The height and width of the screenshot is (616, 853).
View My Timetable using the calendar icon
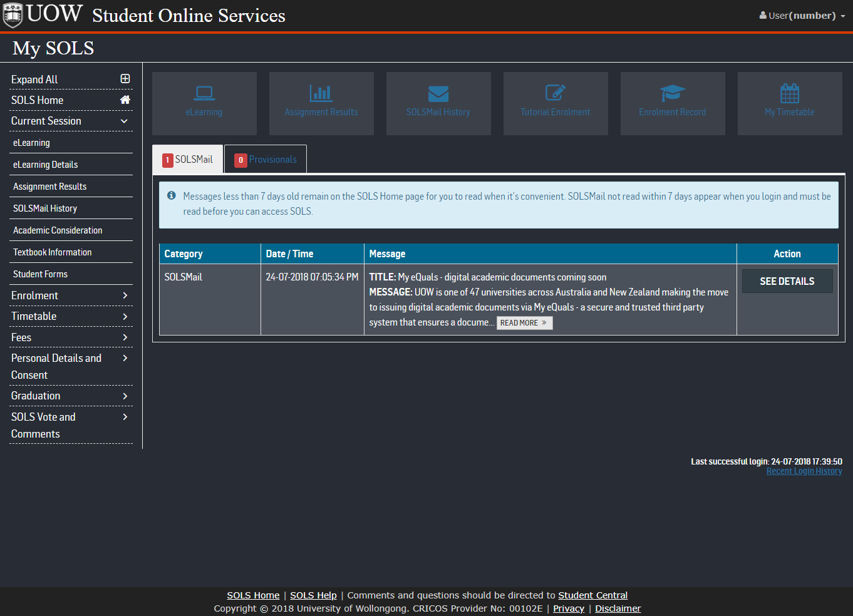tap(789, 103)
